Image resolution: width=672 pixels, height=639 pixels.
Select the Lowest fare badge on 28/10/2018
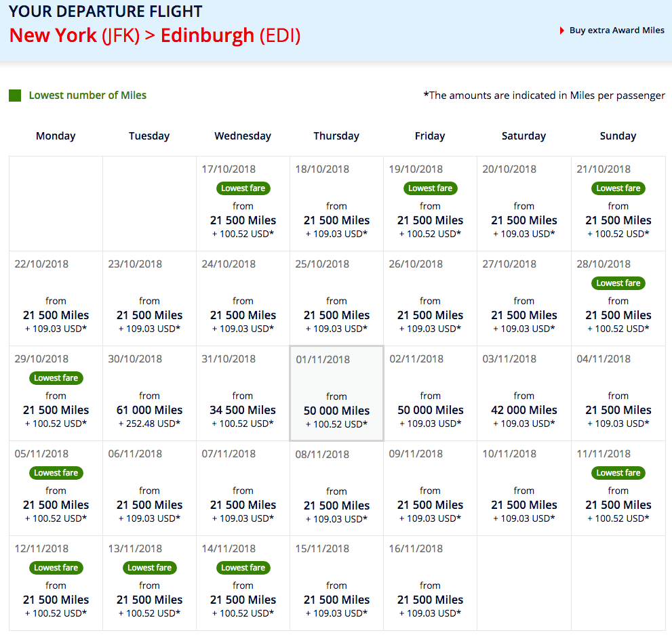(x=618, y=283)
